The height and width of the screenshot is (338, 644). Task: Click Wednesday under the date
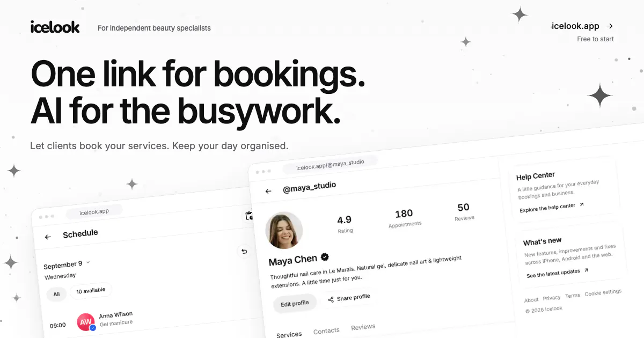(x=60, y=276)
